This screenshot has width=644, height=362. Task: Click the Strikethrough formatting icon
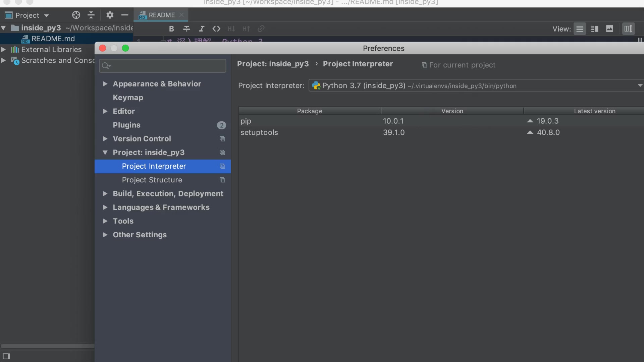click(x=186, y=29)
